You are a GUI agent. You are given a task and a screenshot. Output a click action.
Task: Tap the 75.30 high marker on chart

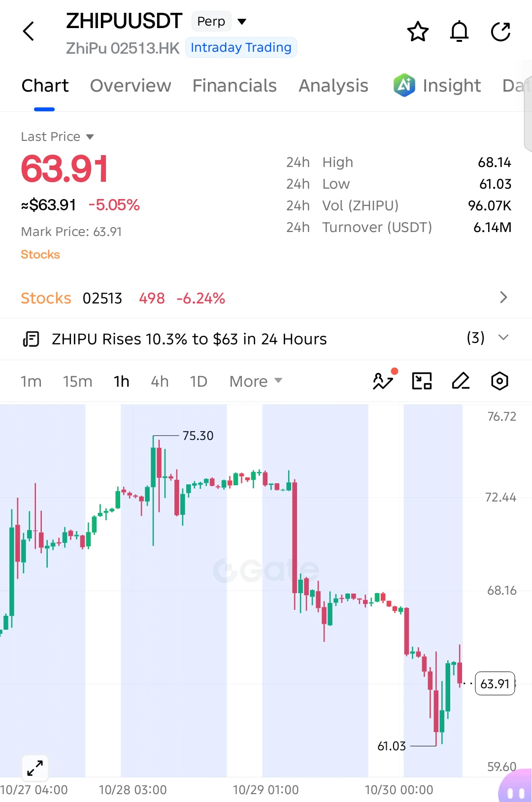click(198, 435)
